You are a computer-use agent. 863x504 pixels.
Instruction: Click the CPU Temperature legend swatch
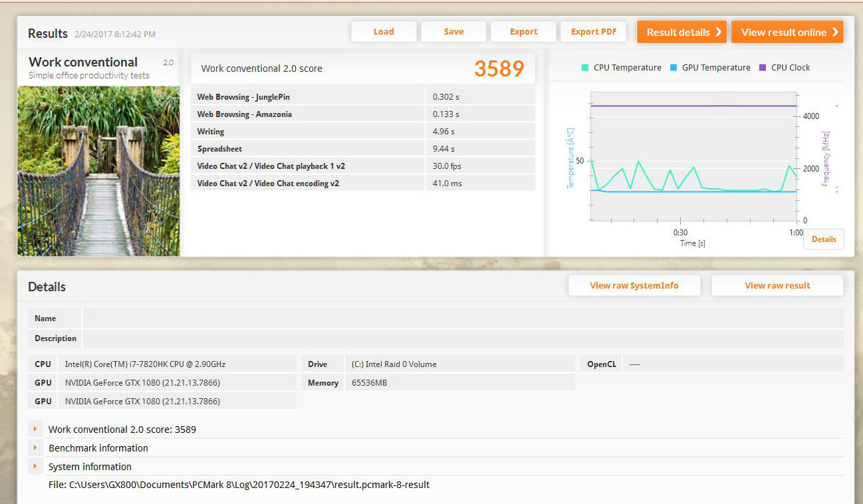(x=585, y=68)
